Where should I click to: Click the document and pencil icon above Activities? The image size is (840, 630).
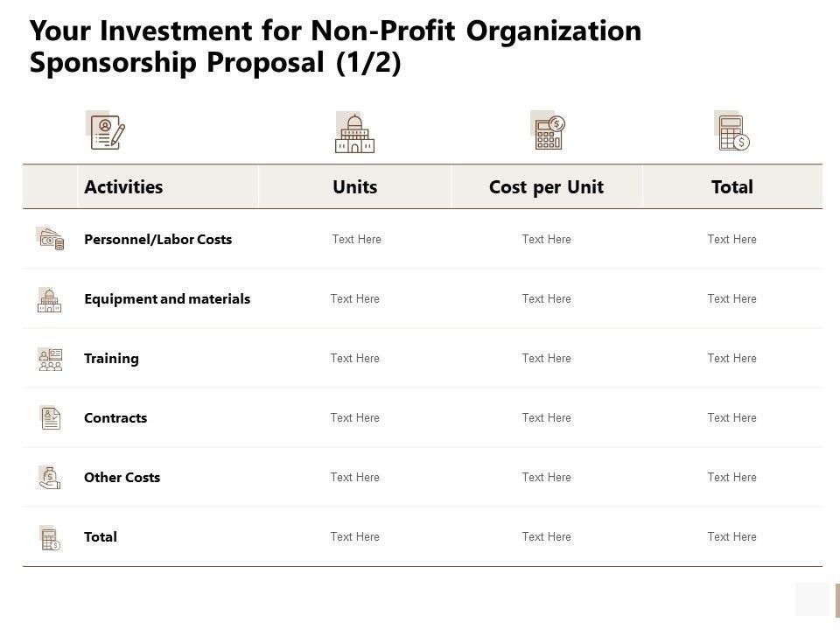[x=107, y=130]
